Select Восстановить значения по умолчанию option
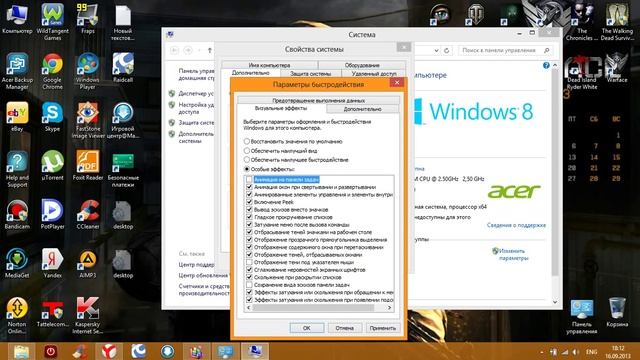This screenshot has height=360, width=640. [x=293, y=141]
